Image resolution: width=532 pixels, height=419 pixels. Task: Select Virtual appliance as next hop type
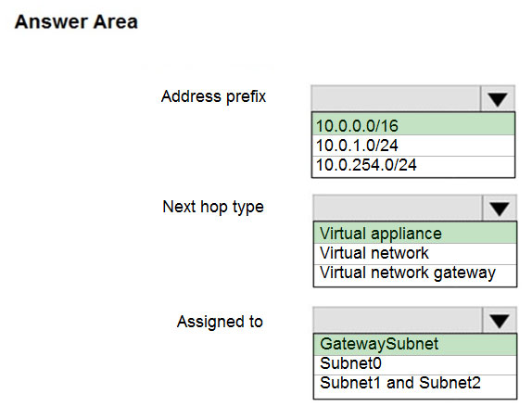[x=415, y=234]
